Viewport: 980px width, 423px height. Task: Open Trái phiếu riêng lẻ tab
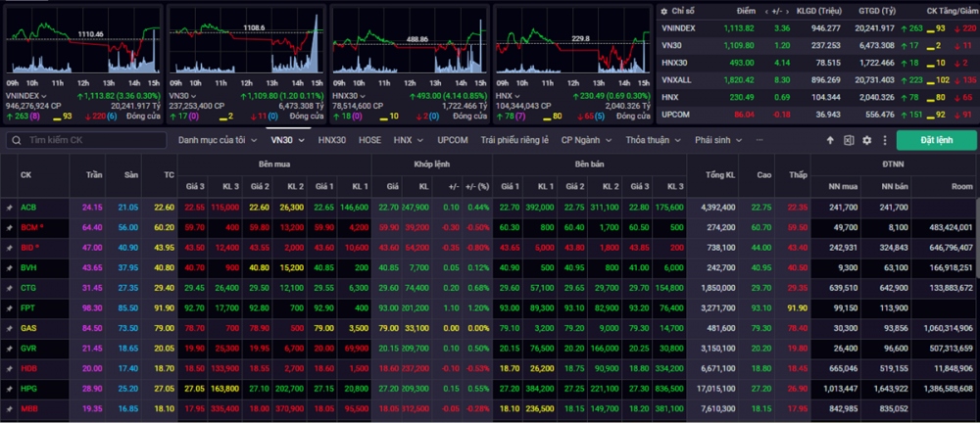[514, 140]
